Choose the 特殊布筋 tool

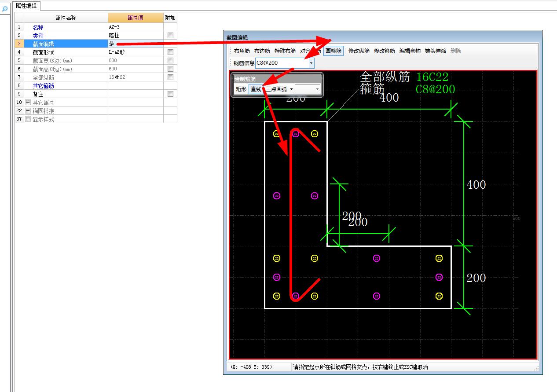click(x=285, y=51)
